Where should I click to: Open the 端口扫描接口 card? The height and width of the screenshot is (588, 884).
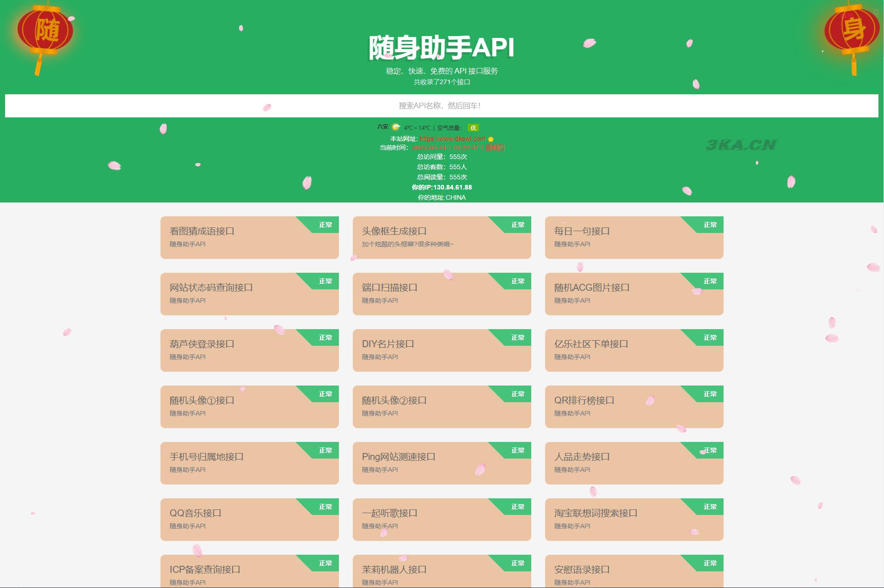[442, 294]
